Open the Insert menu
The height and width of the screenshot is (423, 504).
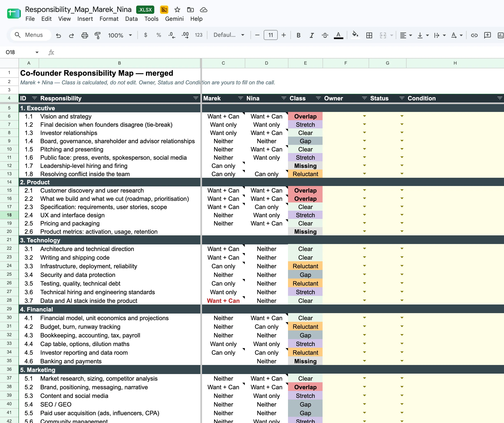pos(85,19)
